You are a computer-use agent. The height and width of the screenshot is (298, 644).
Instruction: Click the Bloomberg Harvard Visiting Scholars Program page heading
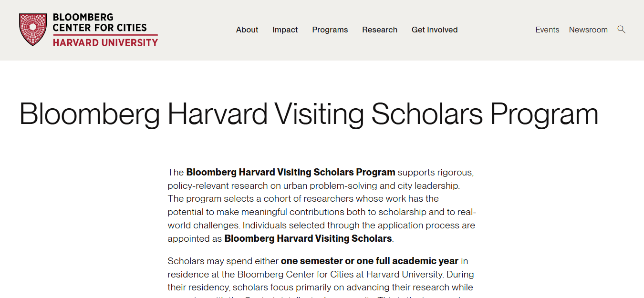(x=309, y=113)
